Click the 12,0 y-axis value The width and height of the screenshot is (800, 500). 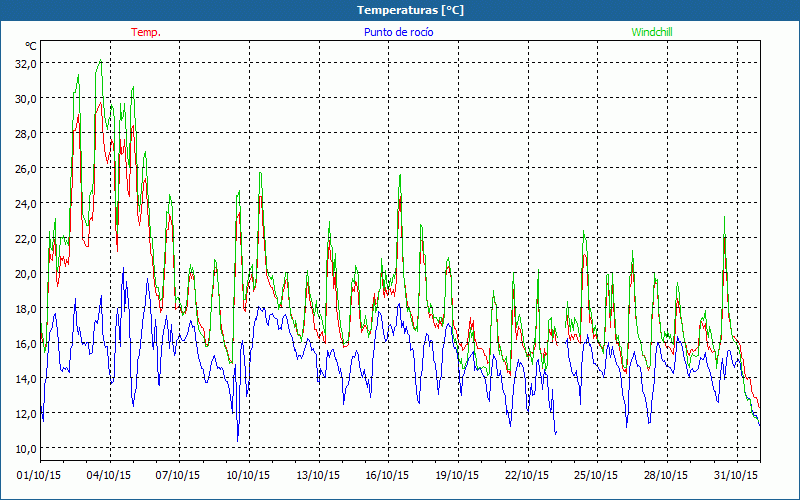26,413
